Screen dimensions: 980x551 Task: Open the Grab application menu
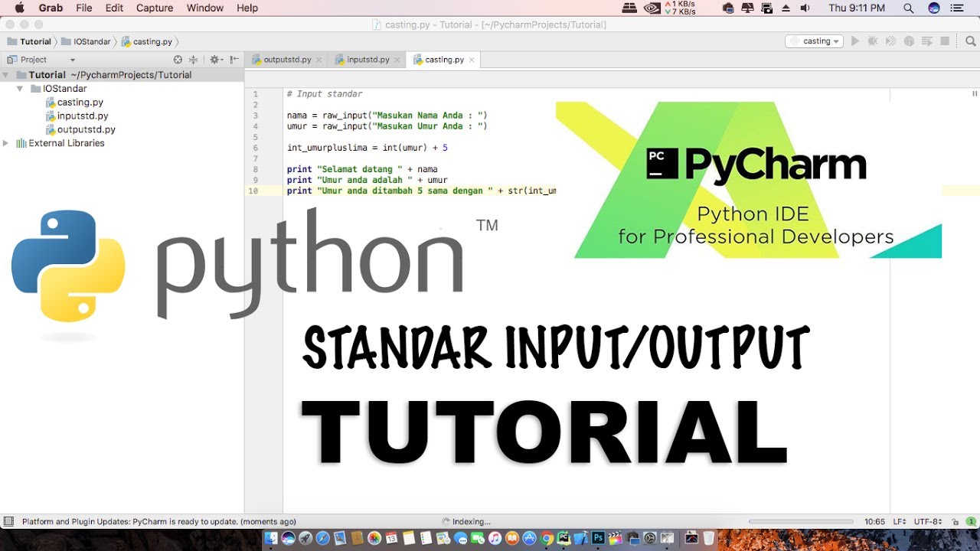pyautogui.click(x=51, y=8)
